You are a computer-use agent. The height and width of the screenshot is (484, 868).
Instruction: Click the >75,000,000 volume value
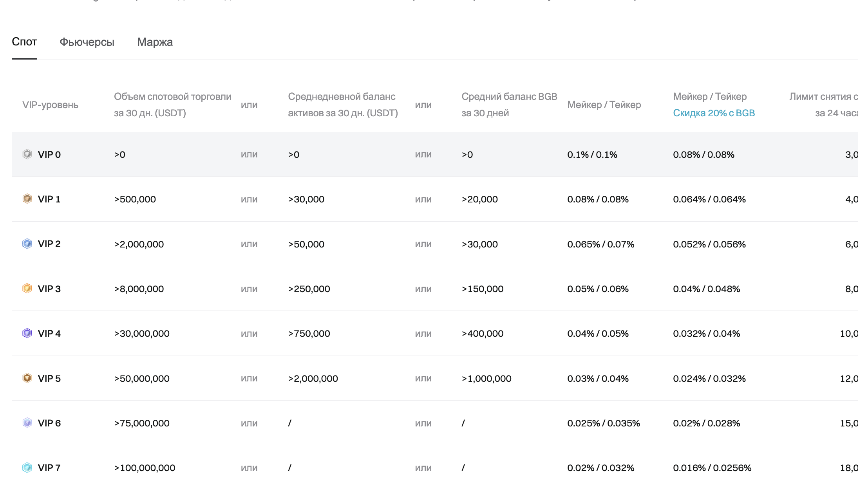[142, 423]
